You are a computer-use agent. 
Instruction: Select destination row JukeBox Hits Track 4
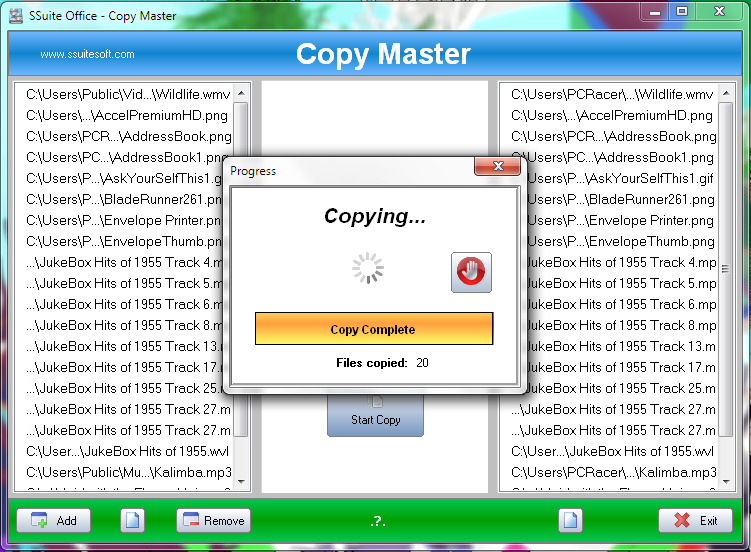[622, 263]
